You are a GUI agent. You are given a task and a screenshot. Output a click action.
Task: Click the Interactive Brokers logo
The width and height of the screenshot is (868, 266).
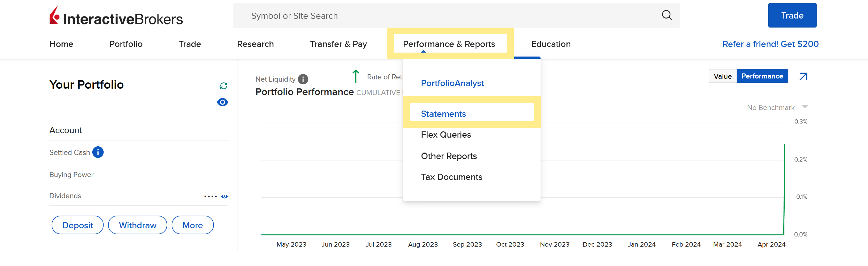116,16
